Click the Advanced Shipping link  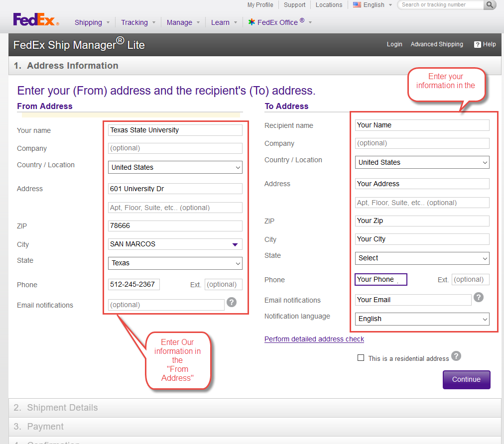tap(437, 44)
